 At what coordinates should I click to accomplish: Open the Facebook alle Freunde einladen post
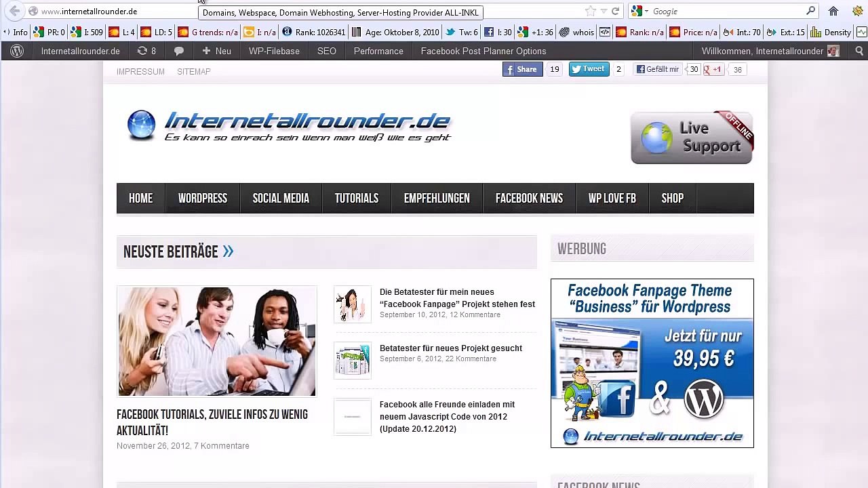point(448,416)
